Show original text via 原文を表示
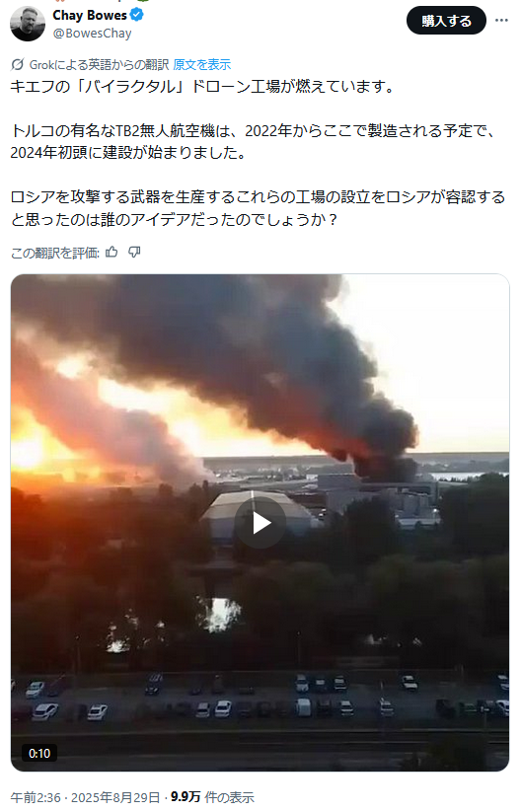The width and height of the screenshot is (521, 812). tap(202, 65)
